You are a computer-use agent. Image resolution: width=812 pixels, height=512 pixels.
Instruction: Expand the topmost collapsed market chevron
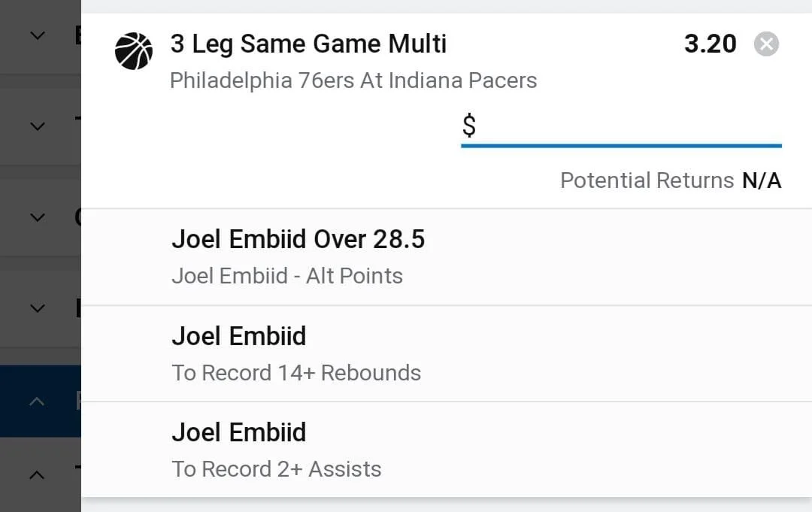click(38, 36)
